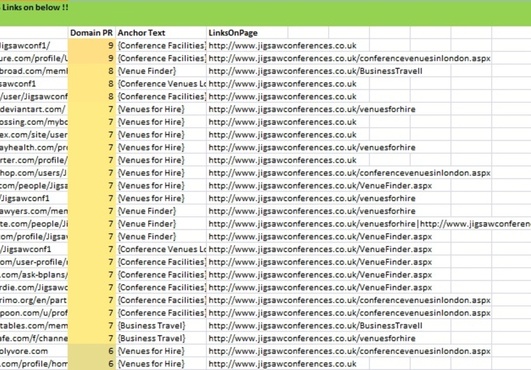Select the "{Business Travel}" anchor in the tables.com row

coord(161,326)
